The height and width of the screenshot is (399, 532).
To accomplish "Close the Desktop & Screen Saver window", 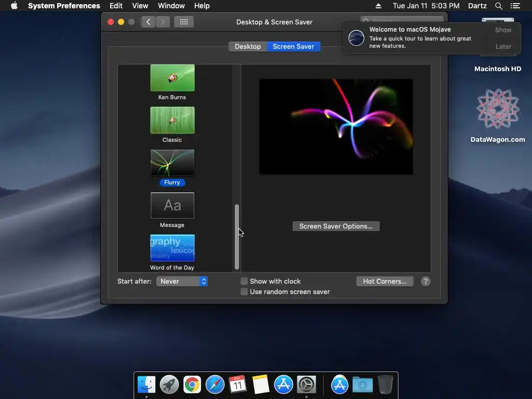I will [x=111, y=22].
